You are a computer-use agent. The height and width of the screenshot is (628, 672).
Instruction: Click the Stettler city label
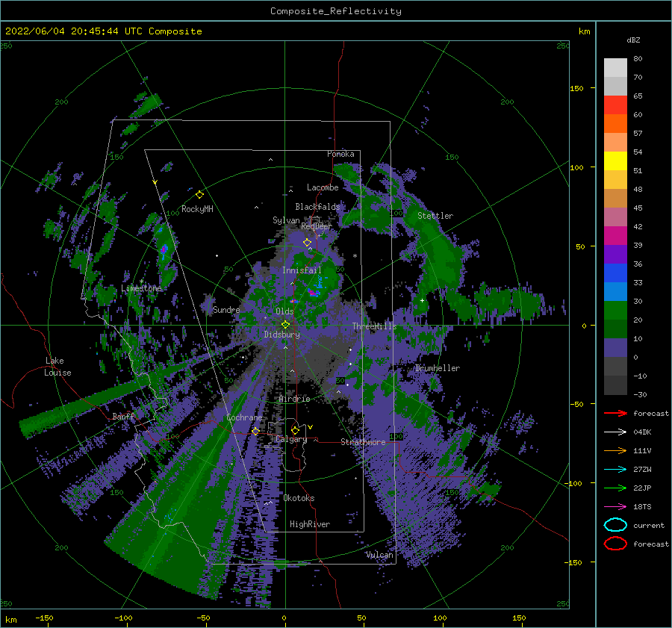tap(435, 216)
